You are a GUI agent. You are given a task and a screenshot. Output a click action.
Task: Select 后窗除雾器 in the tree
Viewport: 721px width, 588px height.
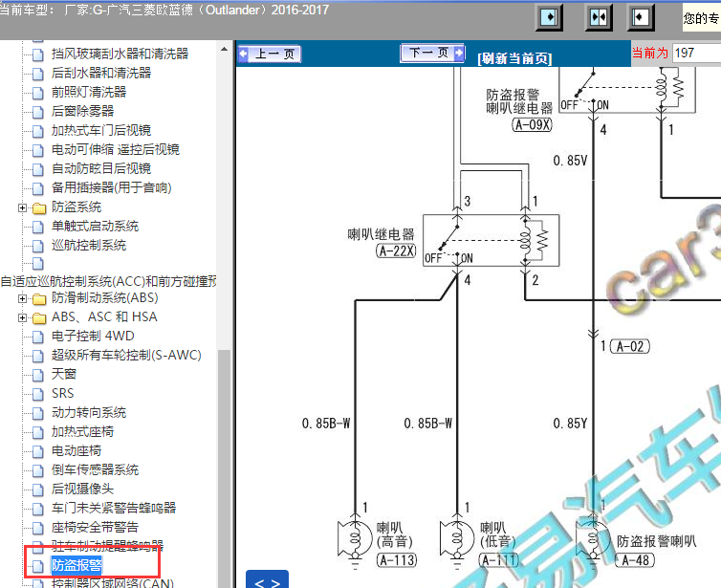pyautogui.click(x=83, y=111)
